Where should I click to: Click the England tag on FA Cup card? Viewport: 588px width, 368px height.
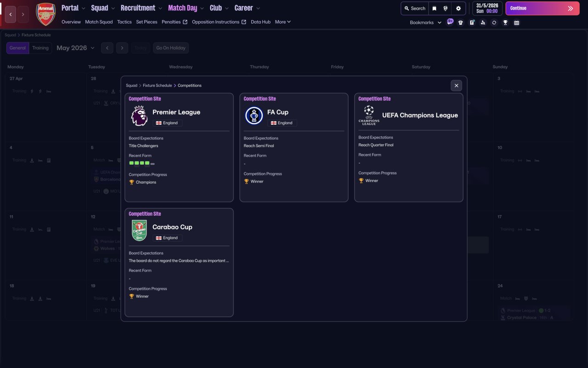coord(282,123)
